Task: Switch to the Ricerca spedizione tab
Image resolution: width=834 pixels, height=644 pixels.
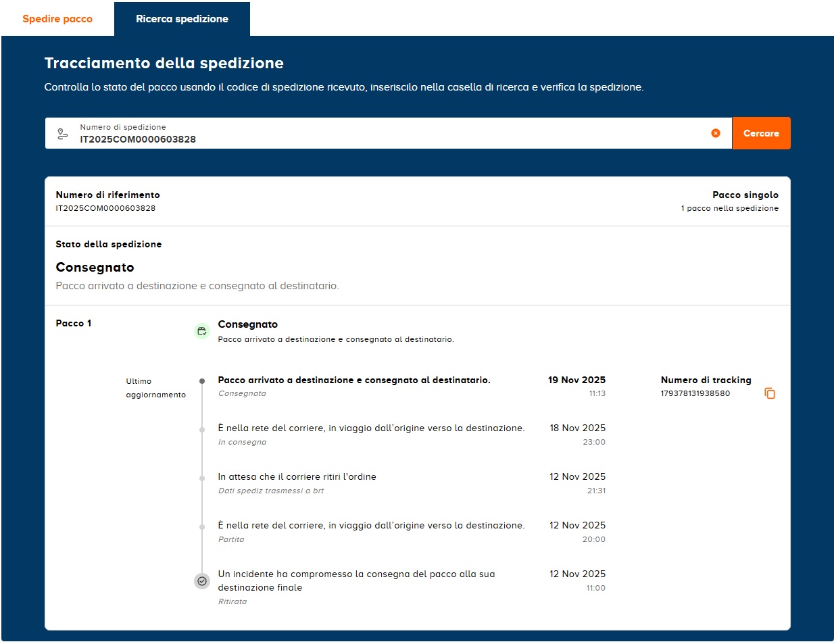Action: [x=182, y=19]
